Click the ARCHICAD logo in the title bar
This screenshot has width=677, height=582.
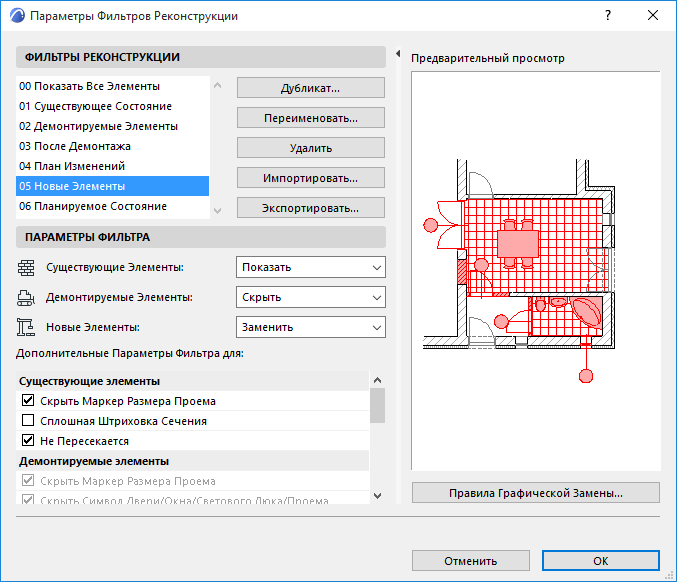coord(17,16)
